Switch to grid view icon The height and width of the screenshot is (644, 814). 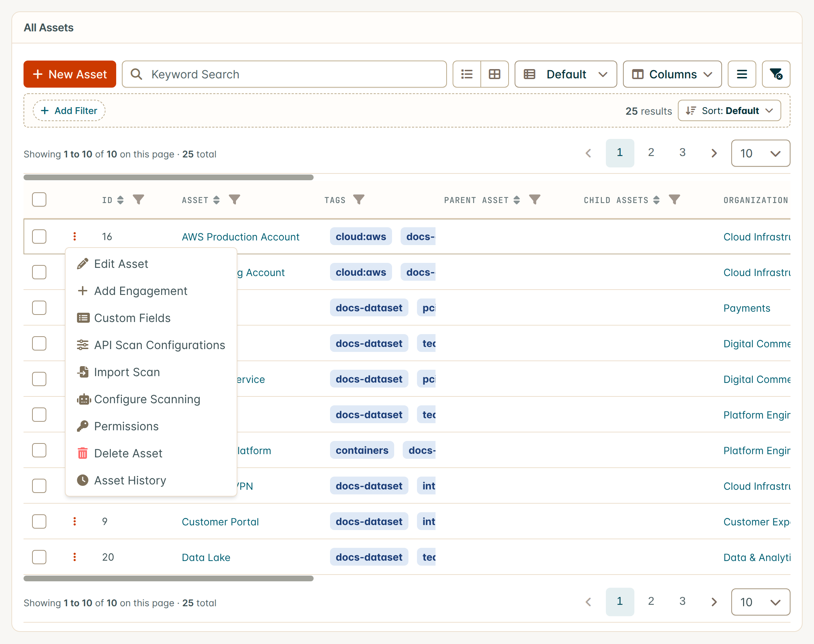point(495,74)
